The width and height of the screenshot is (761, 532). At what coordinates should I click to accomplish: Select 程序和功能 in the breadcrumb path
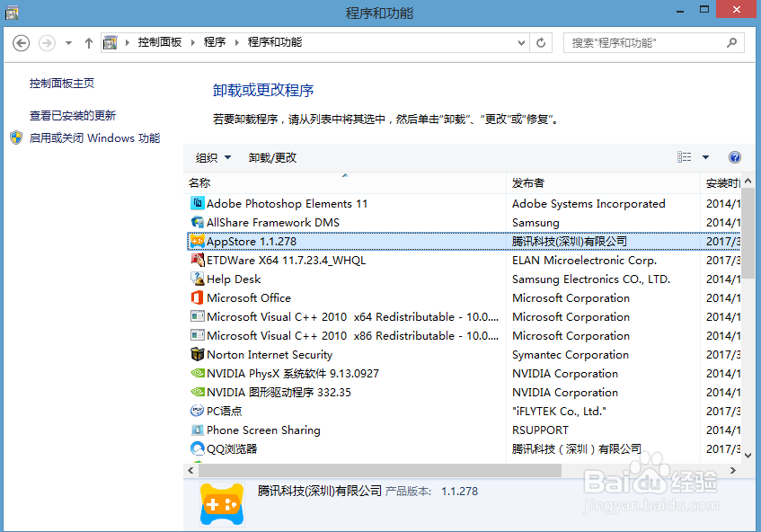(275, 42)
